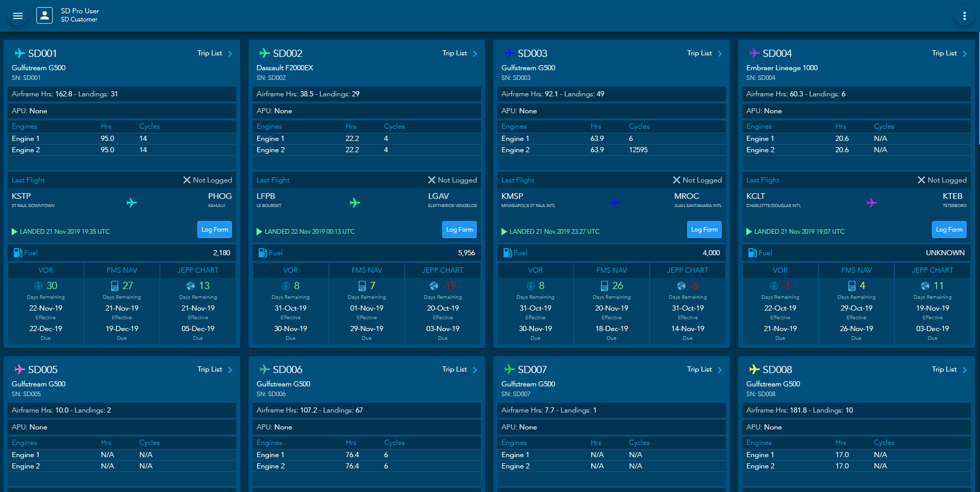The height and width of the screenshot is (492, 980).
Task: Expand SD004 Trip List chevron
Action: click(x=965, y=53)
